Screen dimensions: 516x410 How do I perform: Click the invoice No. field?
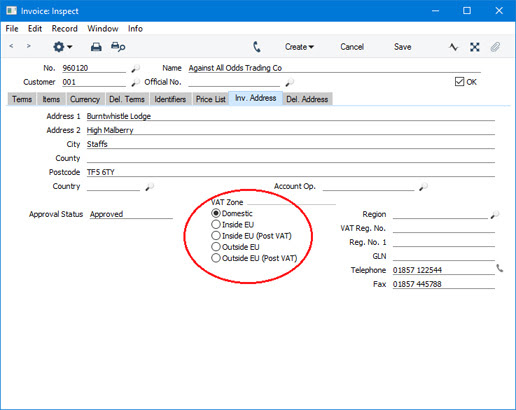(x=94, y=68)
